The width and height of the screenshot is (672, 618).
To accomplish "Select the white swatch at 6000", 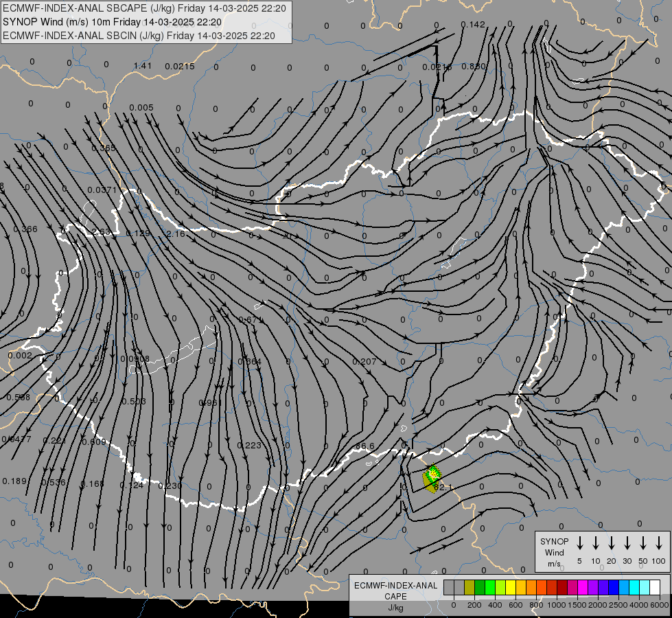I will [x=654, y=587].
